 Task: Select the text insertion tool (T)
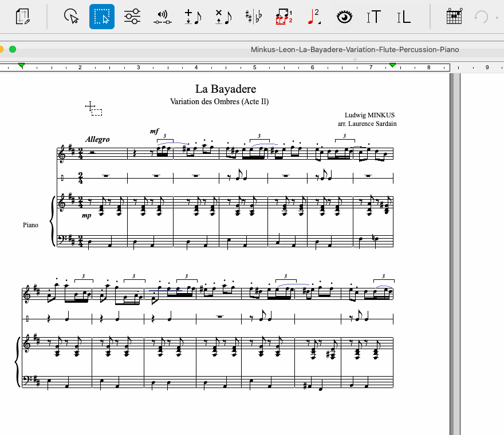click(374, 17)
